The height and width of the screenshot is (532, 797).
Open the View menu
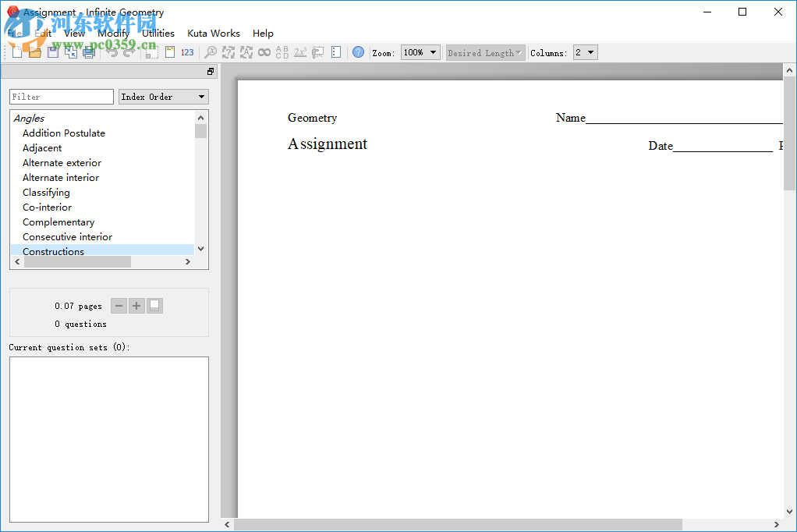pyautogui.click(x=74, y=33)
